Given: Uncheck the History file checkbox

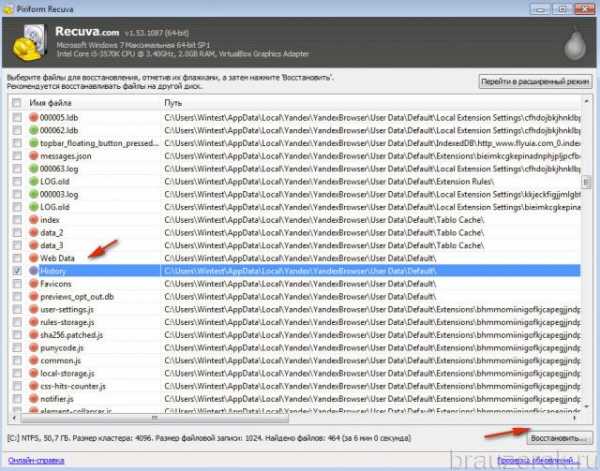Looking at the screenshot, I should tap(15, 271).
